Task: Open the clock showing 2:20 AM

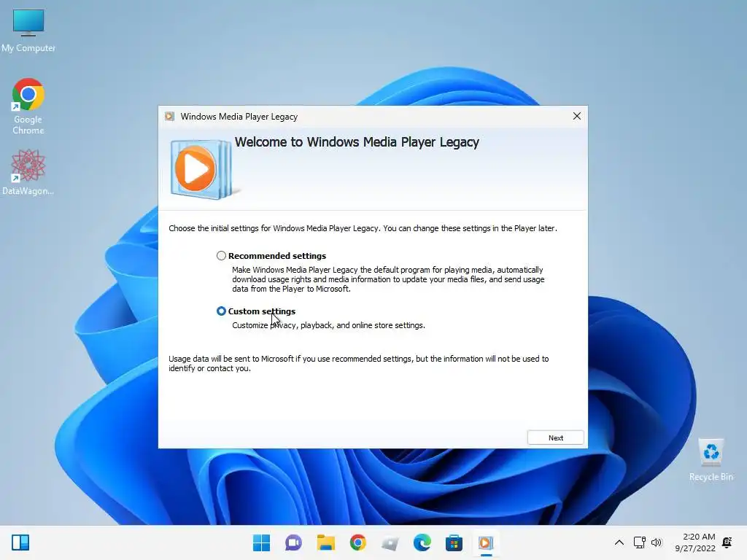Action: [695, 542]
